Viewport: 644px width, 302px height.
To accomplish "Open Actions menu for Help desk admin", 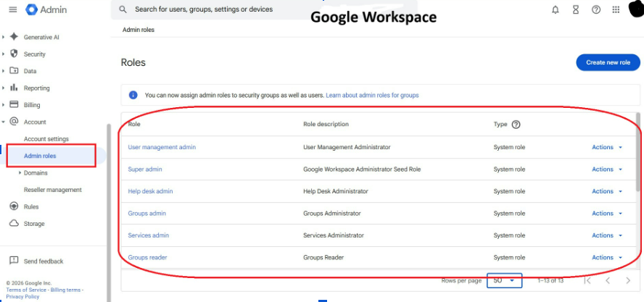I will (607, 191).
